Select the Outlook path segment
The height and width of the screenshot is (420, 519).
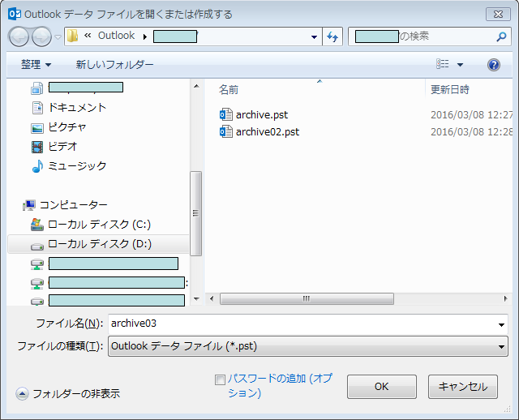(116, 36)
